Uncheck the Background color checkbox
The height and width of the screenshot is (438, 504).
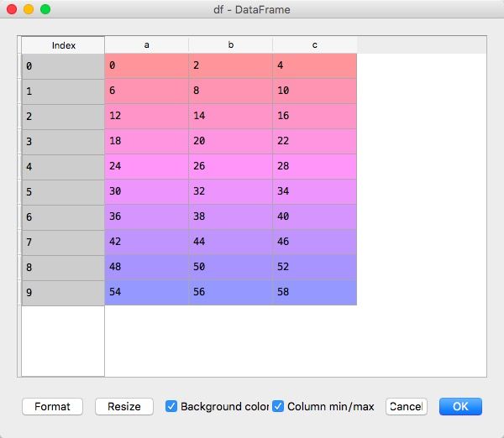[171, 406]
